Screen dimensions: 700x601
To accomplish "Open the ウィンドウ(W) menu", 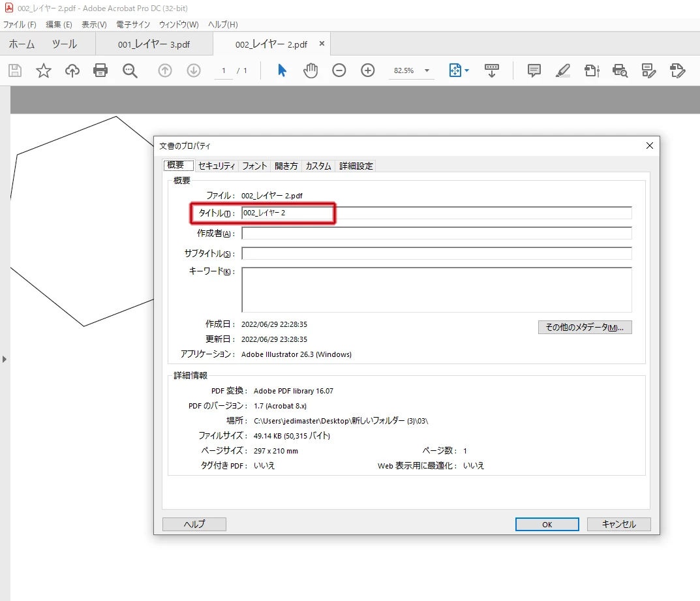I will (x=179, y=25).
